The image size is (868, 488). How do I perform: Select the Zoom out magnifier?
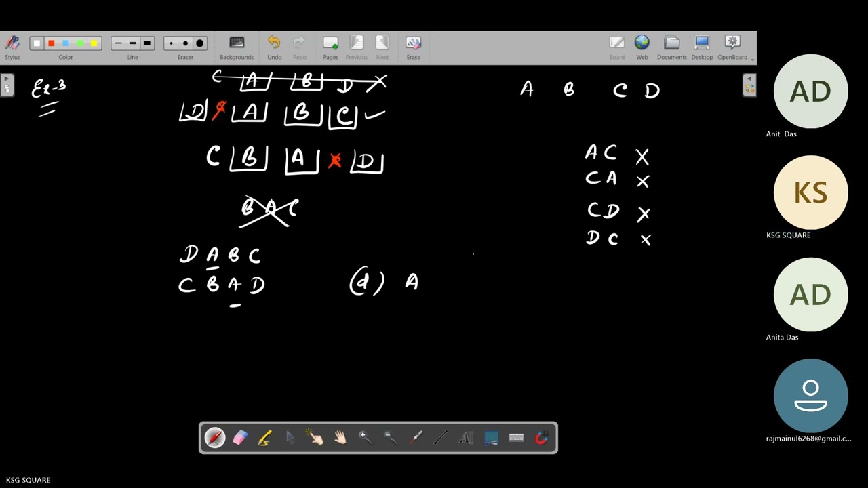click(391, 438)
